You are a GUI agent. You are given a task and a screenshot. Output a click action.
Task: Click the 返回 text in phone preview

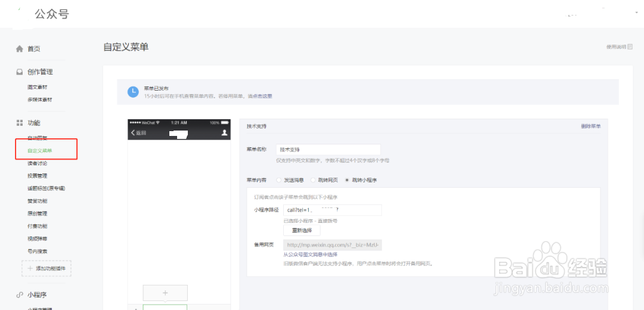(141, 132)
